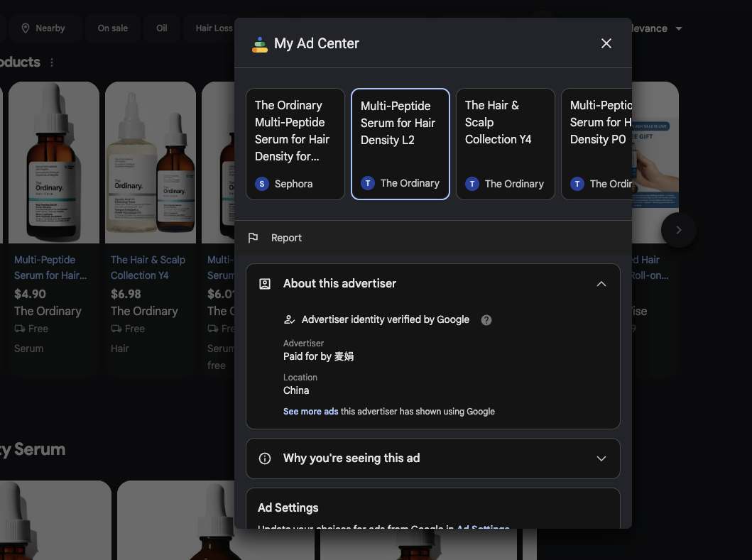
Task: Open The Hair & Scalp Collection product image
Action: click(151, 163)
